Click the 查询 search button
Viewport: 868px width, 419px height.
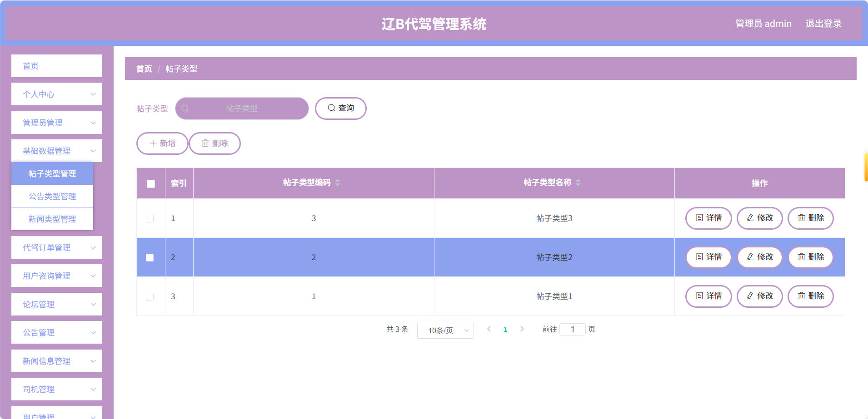tap(341, 108)
